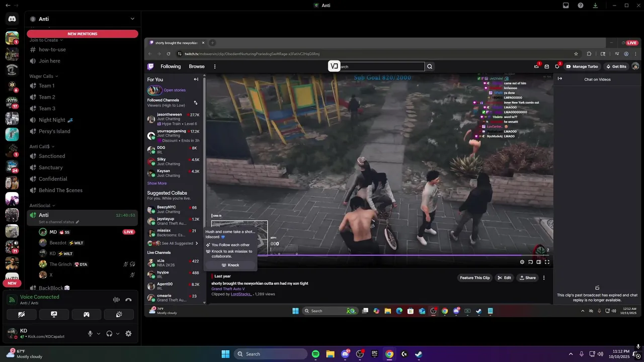
Task: Collapse the Anti Call$ category
Action: [x=42, y=146]
